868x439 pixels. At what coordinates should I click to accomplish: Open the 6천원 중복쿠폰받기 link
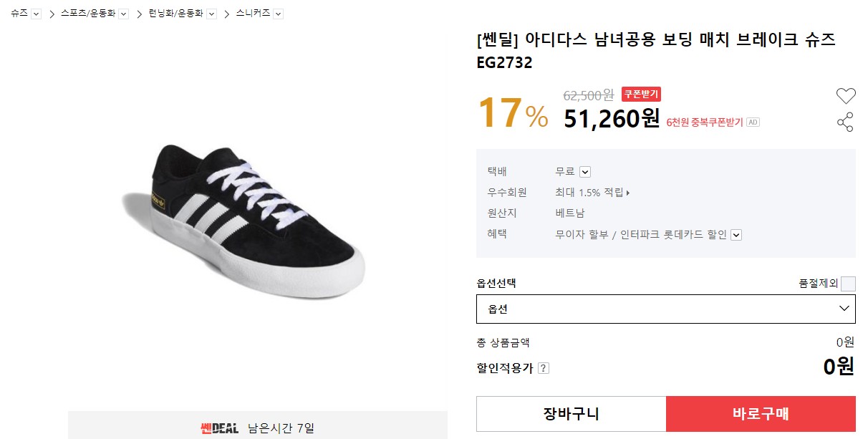(705, 122)
